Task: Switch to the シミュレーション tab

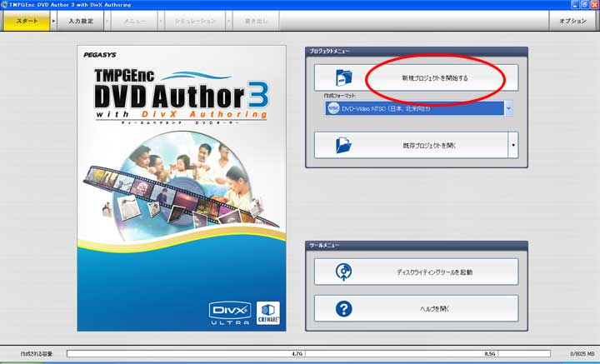Action: point(195,21)
